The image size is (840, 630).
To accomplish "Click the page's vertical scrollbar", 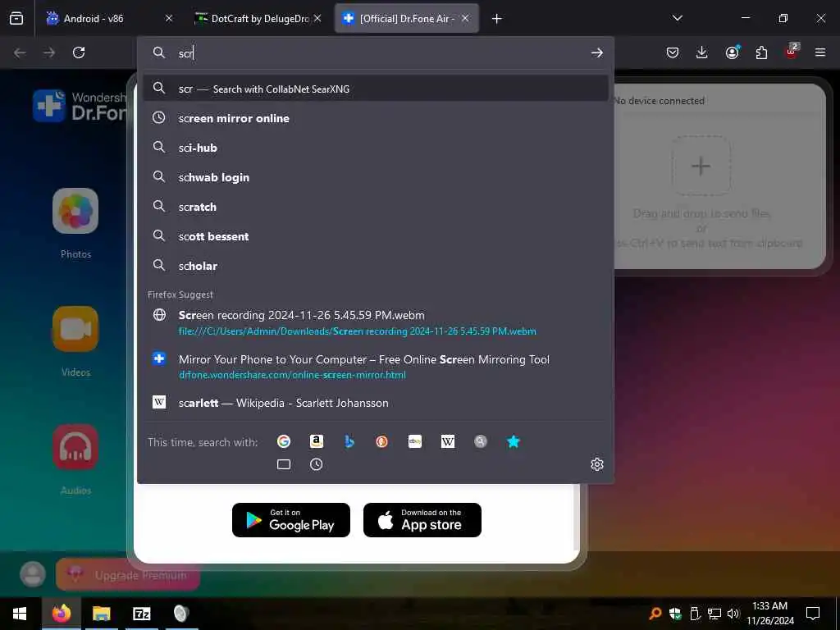I will 576,517.
